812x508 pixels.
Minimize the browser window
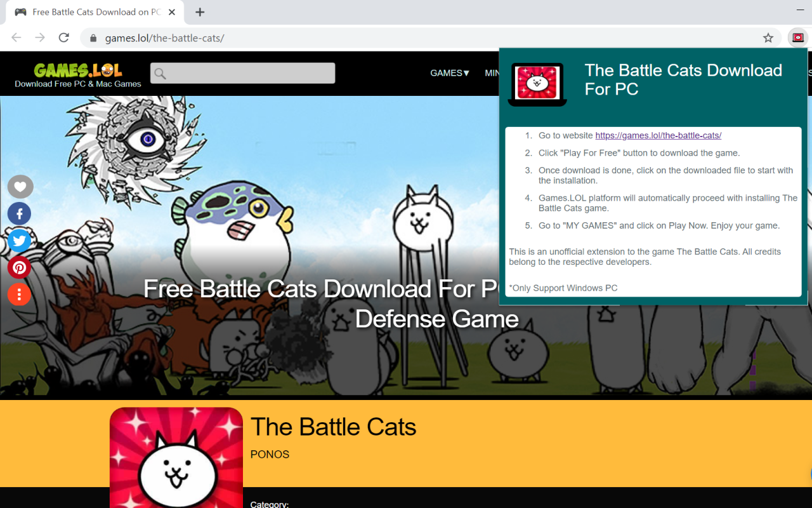point(800,11)
